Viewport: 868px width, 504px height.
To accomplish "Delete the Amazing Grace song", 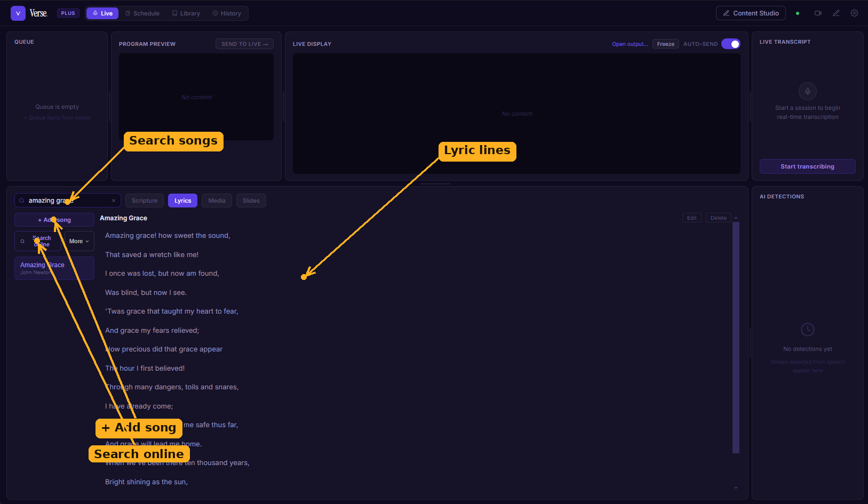I will (718, 218).
